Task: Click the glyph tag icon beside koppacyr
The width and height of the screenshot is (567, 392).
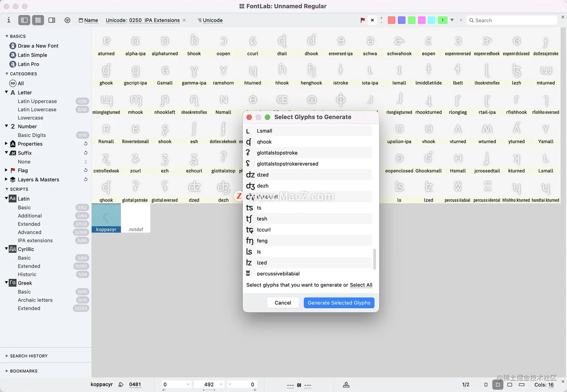Action: coord(121,385)
